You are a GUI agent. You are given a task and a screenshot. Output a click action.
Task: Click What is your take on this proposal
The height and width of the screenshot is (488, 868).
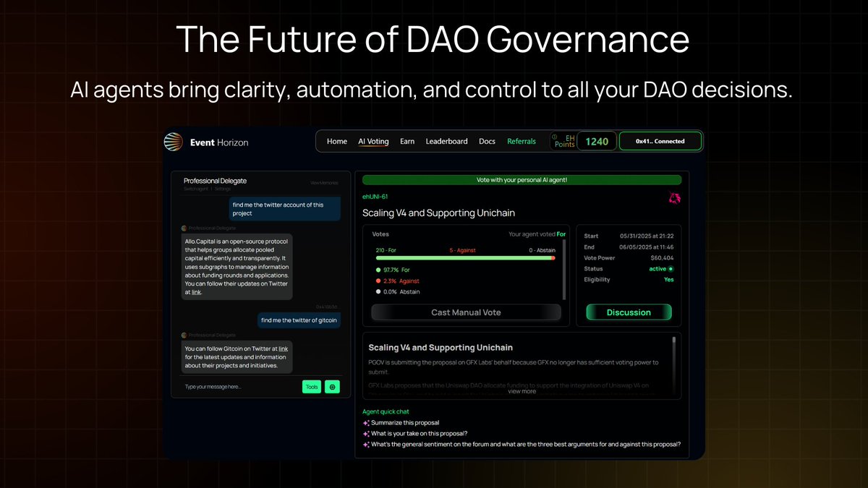[x=421, y=434]
